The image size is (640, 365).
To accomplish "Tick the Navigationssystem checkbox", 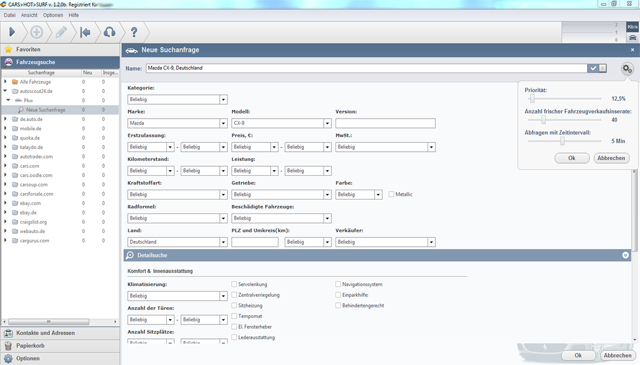I will click(338, 284).
